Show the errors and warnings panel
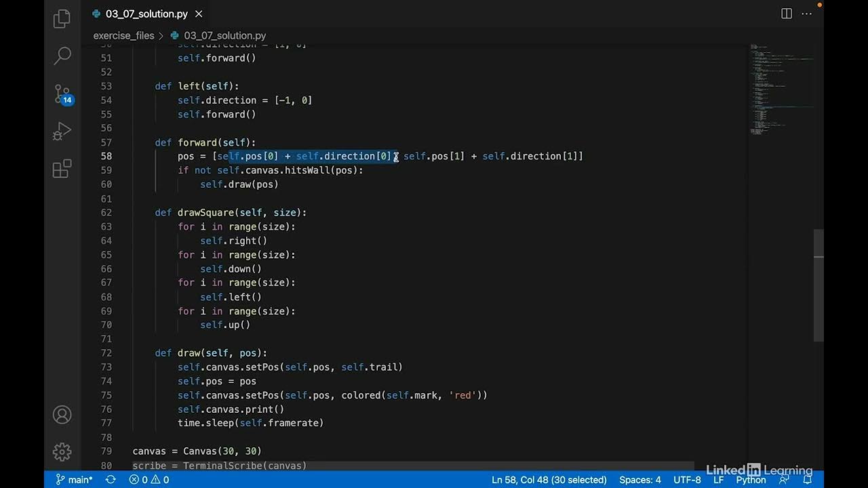 149,480
